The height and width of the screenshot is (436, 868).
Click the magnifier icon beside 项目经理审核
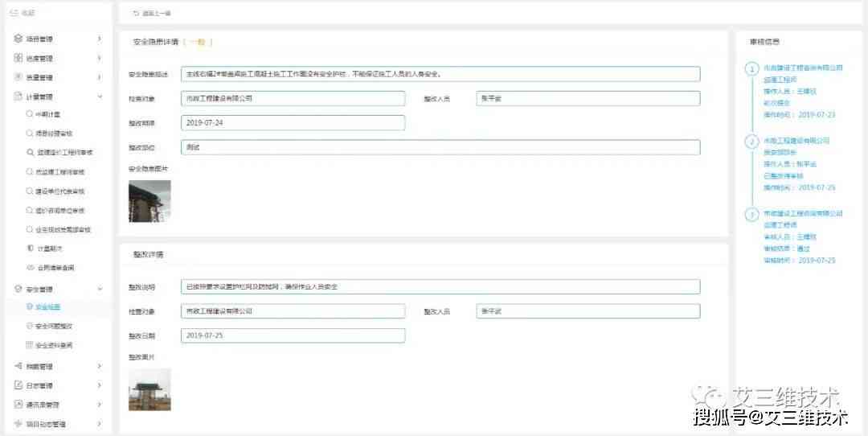point(30,133)
